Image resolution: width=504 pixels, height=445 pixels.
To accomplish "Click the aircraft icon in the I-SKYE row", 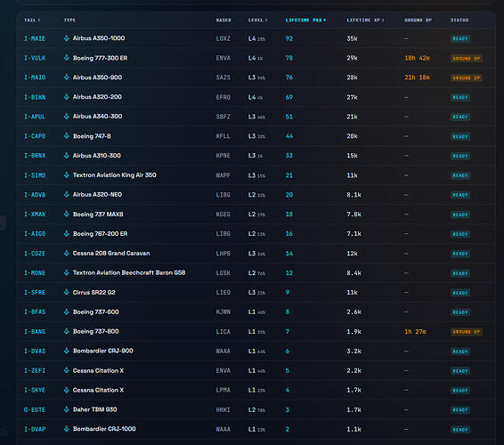I will point(67,390).
